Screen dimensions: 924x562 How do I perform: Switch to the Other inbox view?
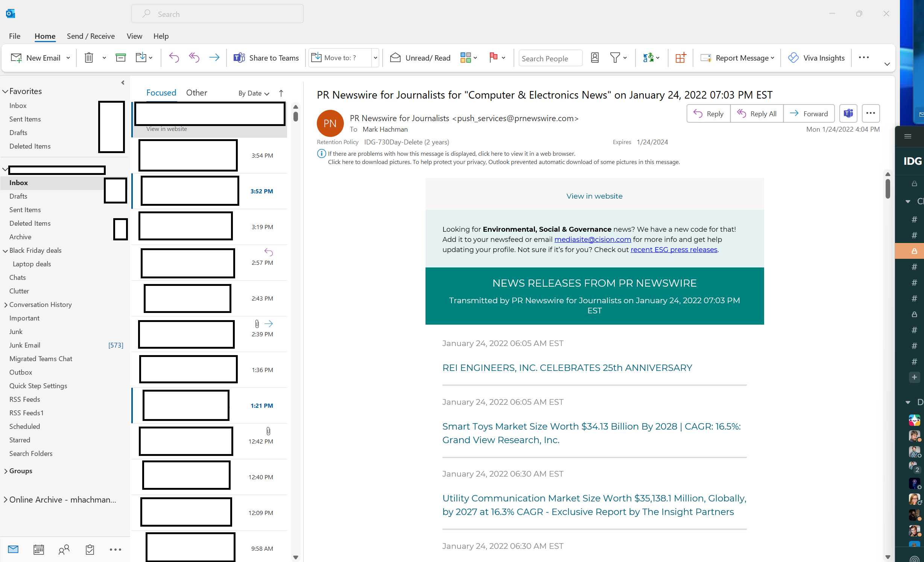[x=196, y=93]
